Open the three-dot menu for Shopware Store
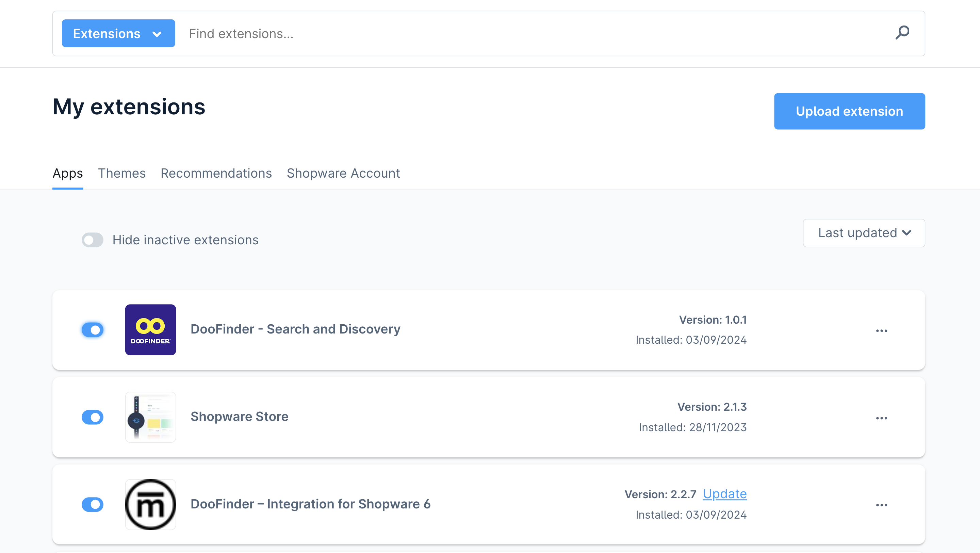This screenshot has width=980, height=553. pos(881,418)
